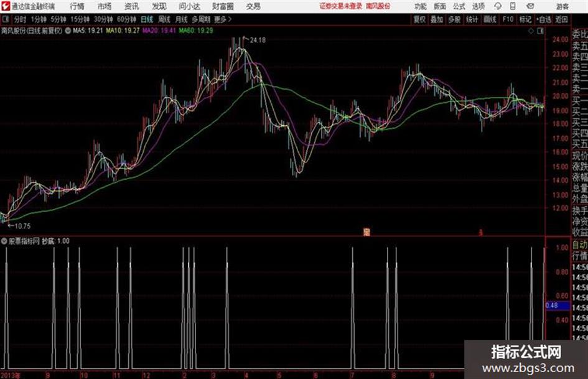Switch to 1分钟 period tab

coord(38,19)
